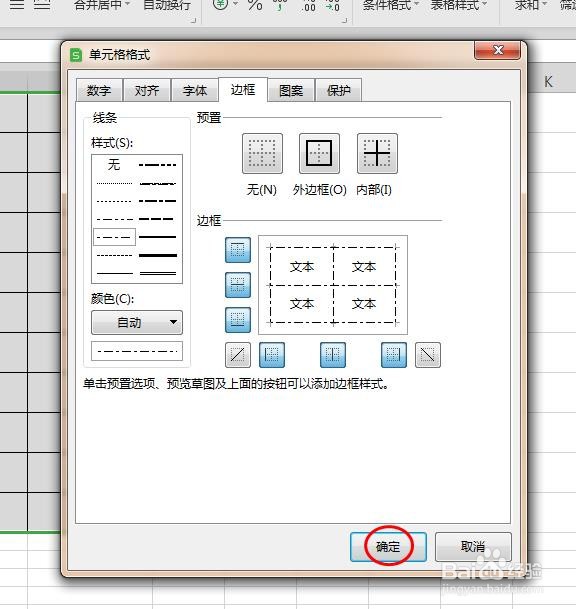Apply the 外边框(O) outline border preset
The width and height of the screenshot is (576, 609).
(x=319, y=153)
